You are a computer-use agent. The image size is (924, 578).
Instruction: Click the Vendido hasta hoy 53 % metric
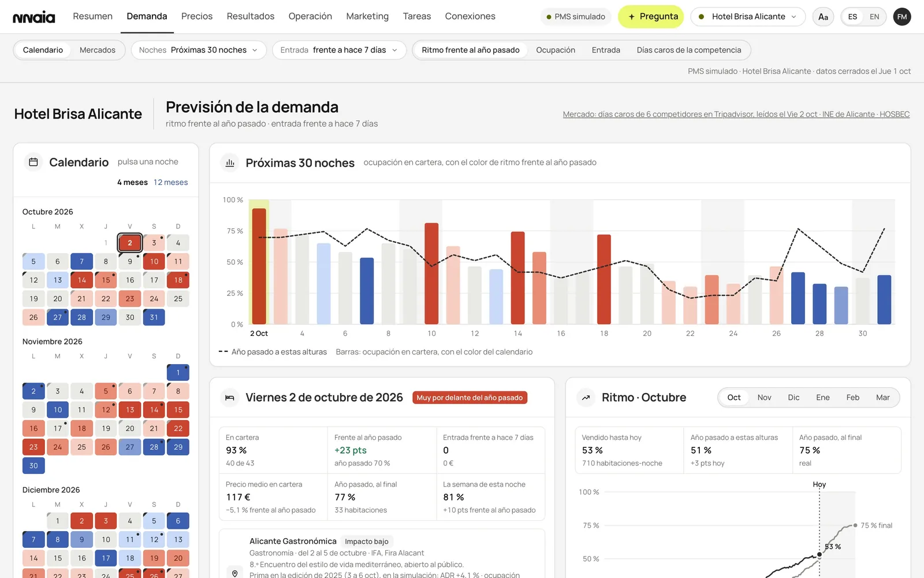(629, 450)
